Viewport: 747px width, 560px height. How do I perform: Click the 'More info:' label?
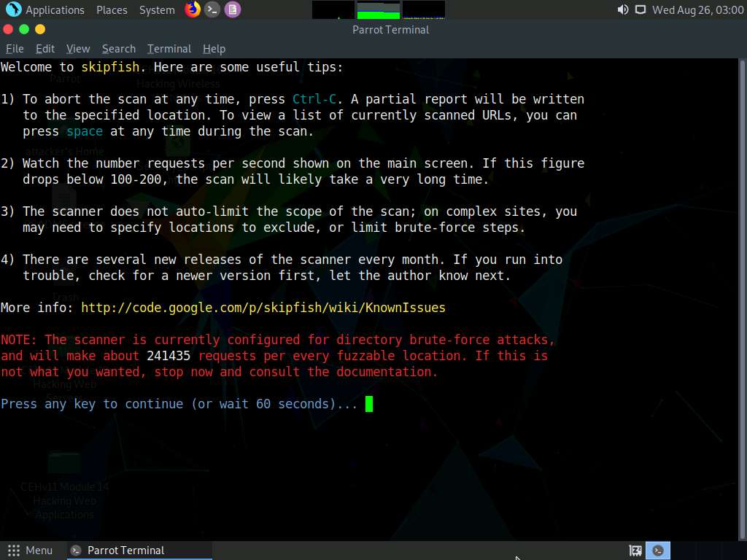click(37, 308)
